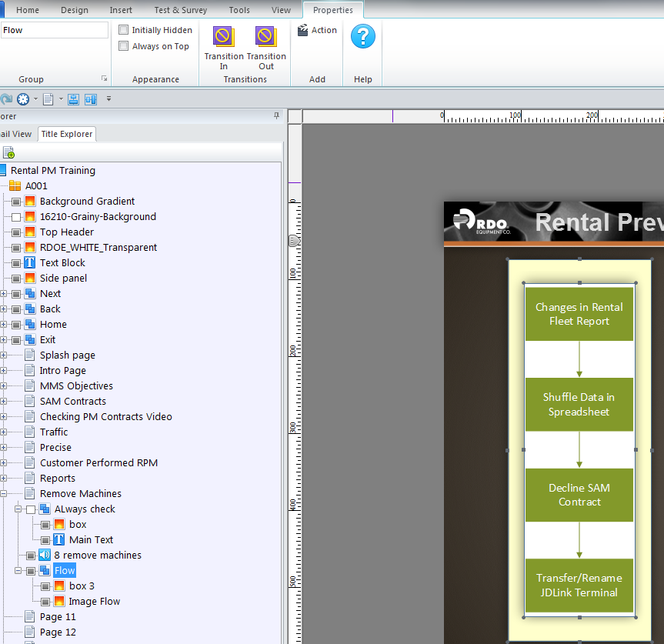Select the 'Shuffle Data in Spreadsheet' flow box
664x644 pixels.
pyautogui.click(x=579, y=405)
